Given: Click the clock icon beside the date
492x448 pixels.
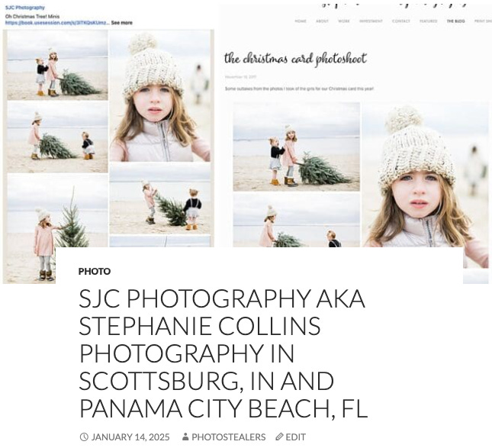Looking at the screenshot, I should (84, 437).
